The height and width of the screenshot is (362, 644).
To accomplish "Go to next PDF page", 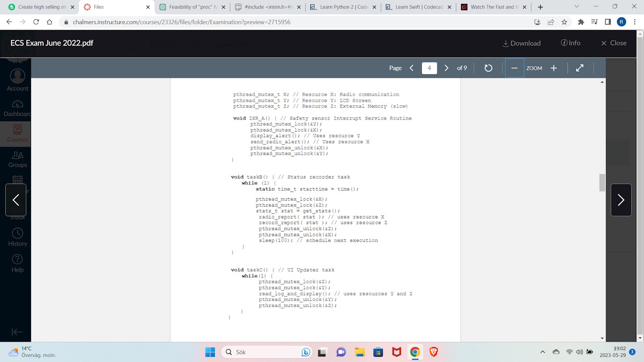I will 446,68.
